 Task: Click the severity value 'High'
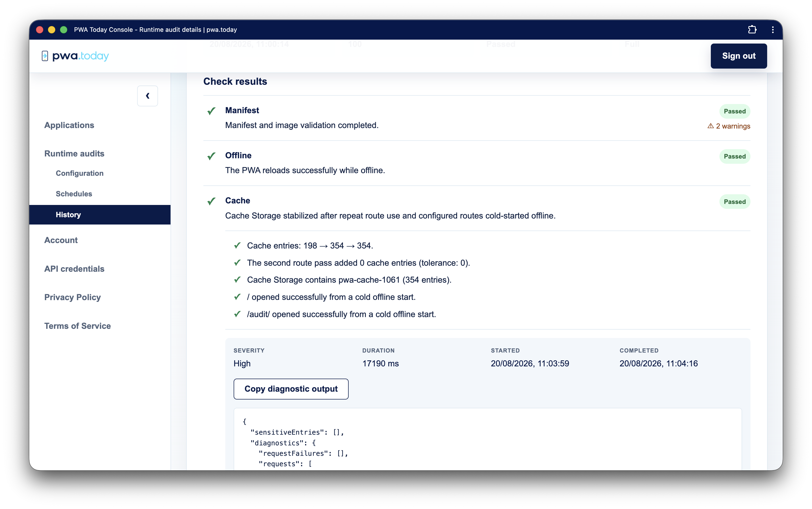click(242, 363)
